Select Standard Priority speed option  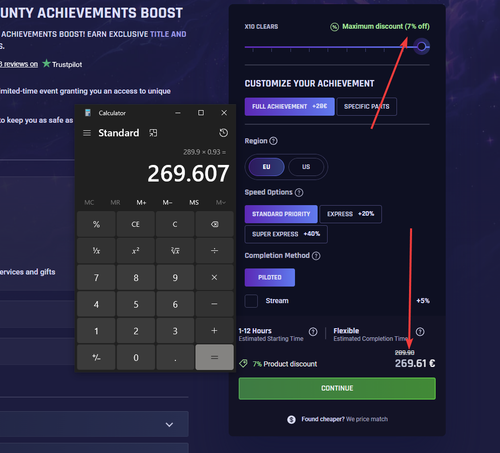click(281, 214)
